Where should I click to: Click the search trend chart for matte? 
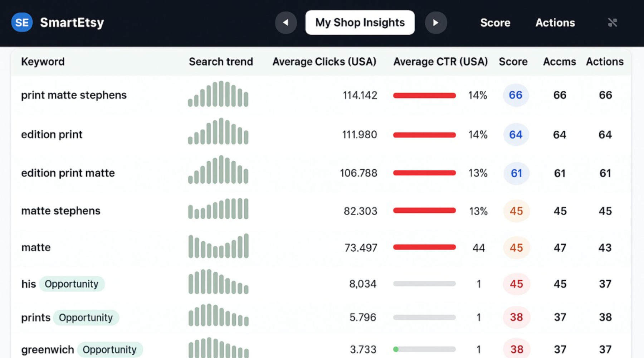(218, 246)
